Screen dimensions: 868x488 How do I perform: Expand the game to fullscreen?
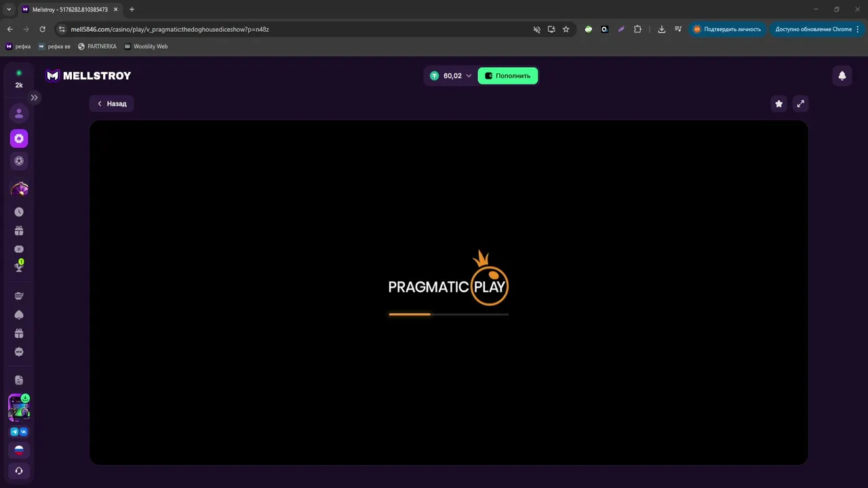click(x=801, y=104)
